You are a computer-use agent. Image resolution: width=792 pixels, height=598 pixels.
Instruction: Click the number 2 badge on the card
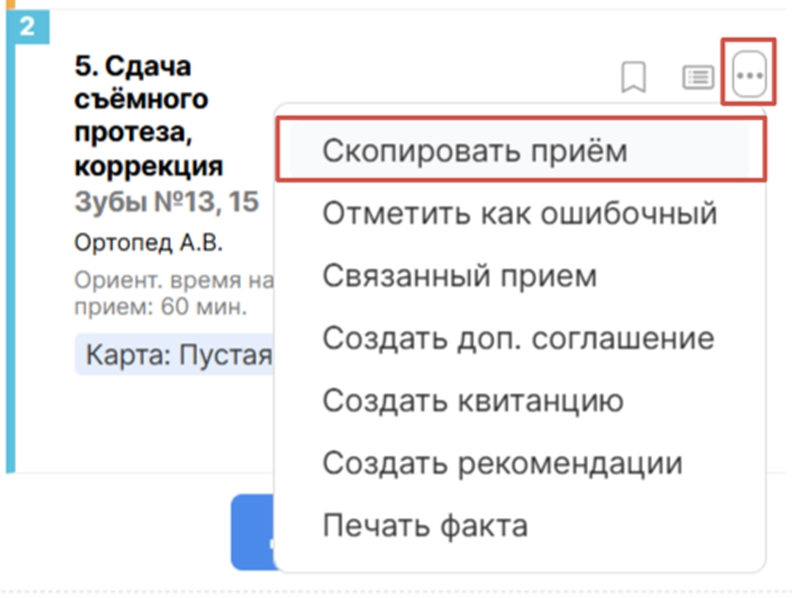(x=27, y=26)
